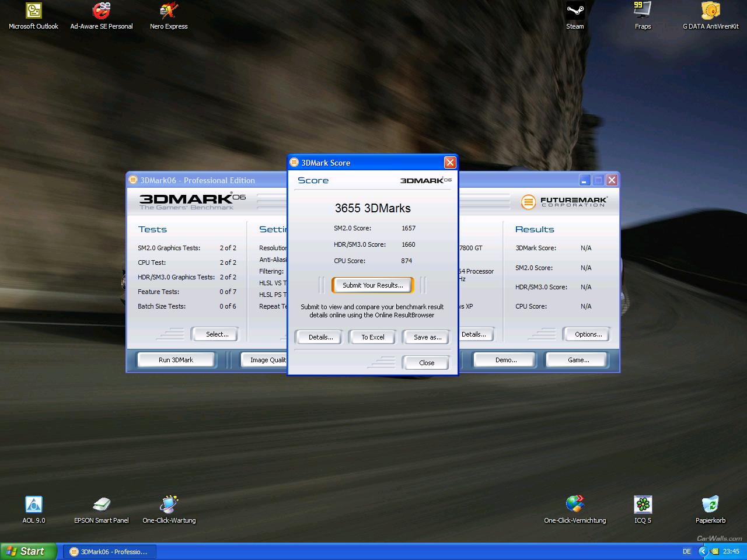Click Demo button
This screenshot has height=560, width=747.
pos(505,360)
